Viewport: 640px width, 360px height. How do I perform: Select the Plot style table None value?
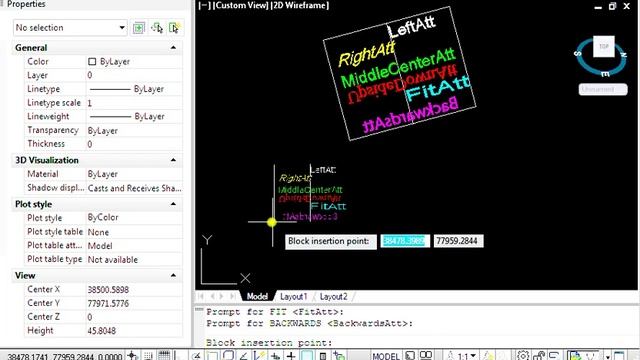[x=134, y=232]
